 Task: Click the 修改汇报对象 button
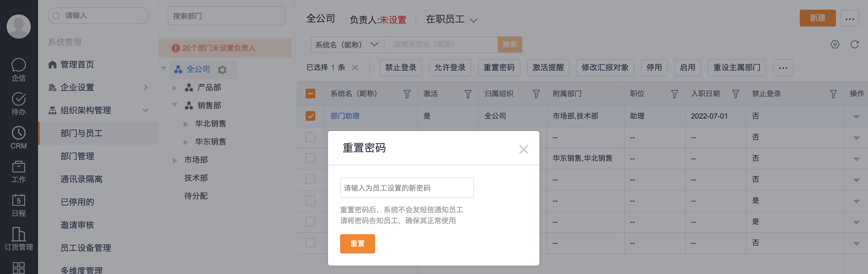pos(605,68)
